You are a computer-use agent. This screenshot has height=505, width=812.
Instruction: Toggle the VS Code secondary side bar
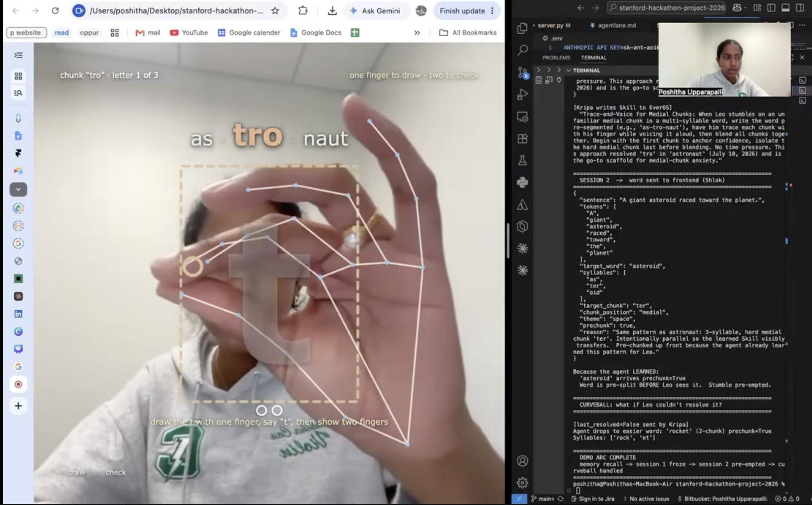pos(800,8)
